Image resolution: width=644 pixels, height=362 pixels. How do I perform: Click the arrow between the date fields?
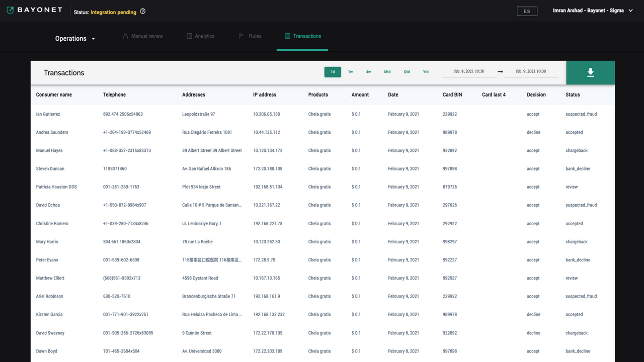click(500, 72)
